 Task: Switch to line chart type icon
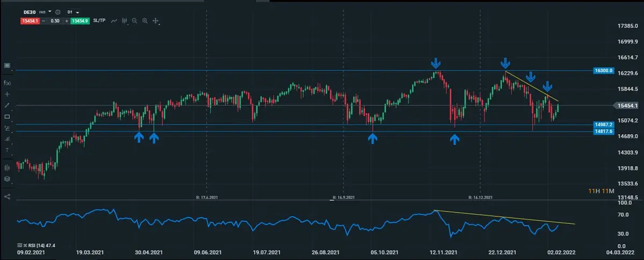[114, 21]
